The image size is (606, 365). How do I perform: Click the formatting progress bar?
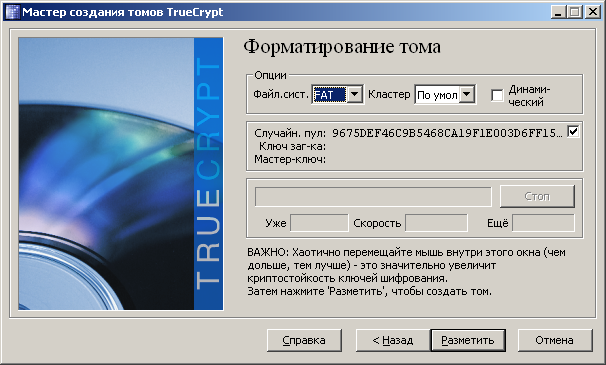[373, 197]
